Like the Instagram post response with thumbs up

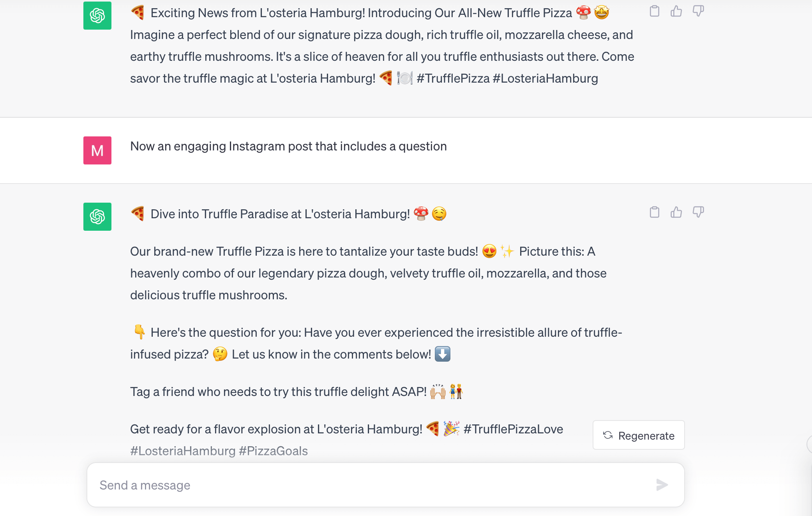(x=677, y=213)
